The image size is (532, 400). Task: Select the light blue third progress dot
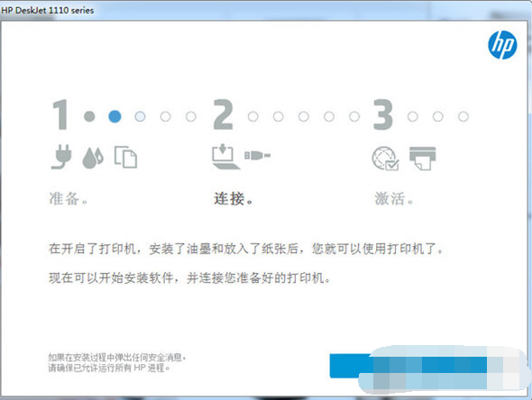point(140,116)
